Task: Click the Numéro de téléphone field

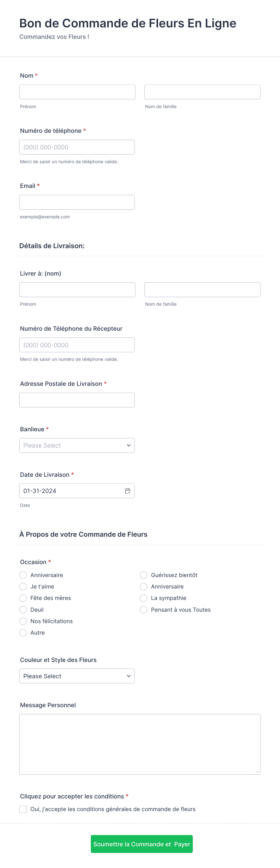Action: (77, 147)
